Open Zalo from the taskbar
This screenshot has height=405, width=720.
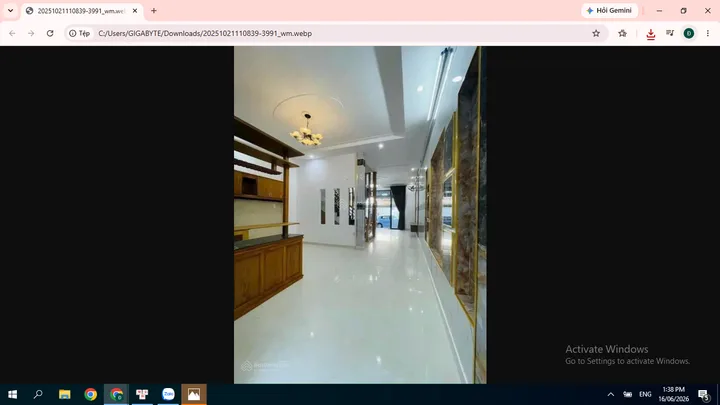tap(168, 394)
